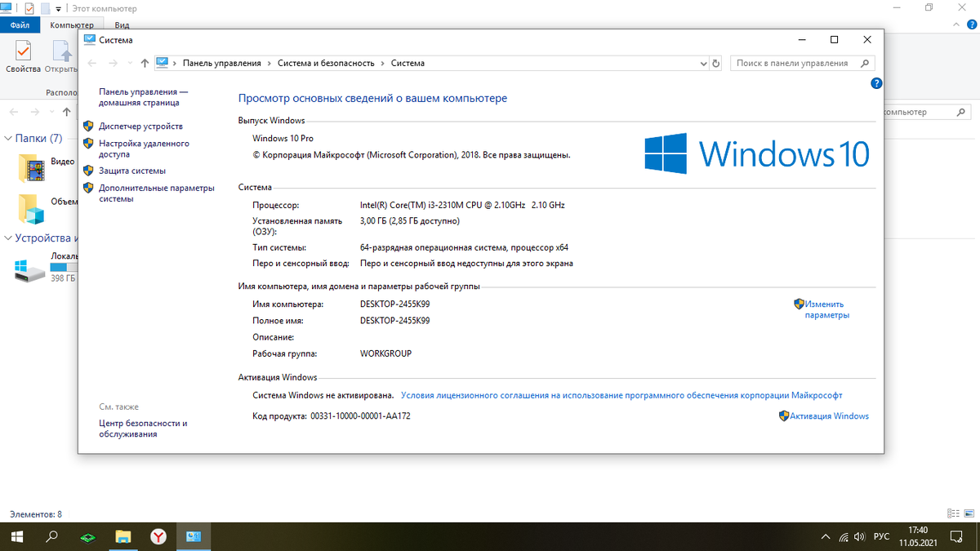Screen dimensions: 980x551
Task: Open Advanced system parameters (Дополнительные параметры системы)
Action: pos(157,193)
